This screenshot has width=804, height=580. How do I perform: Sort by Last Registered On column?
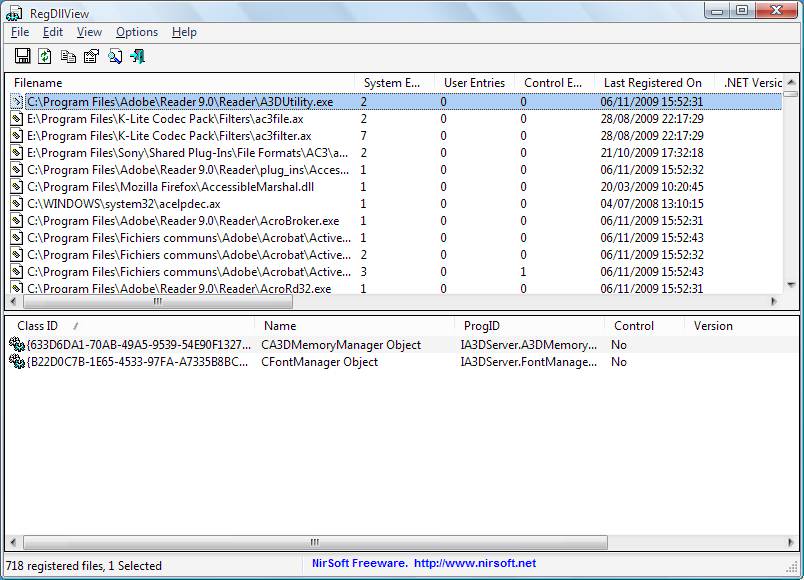(653, 83)
